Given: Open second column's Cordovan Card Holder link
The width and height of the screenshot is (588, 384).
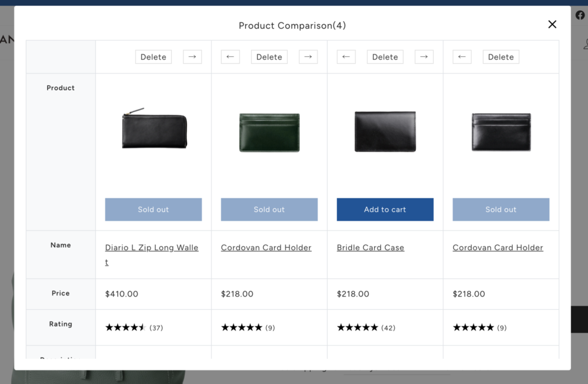Looking at the screenshot, I should coord(266,248).
